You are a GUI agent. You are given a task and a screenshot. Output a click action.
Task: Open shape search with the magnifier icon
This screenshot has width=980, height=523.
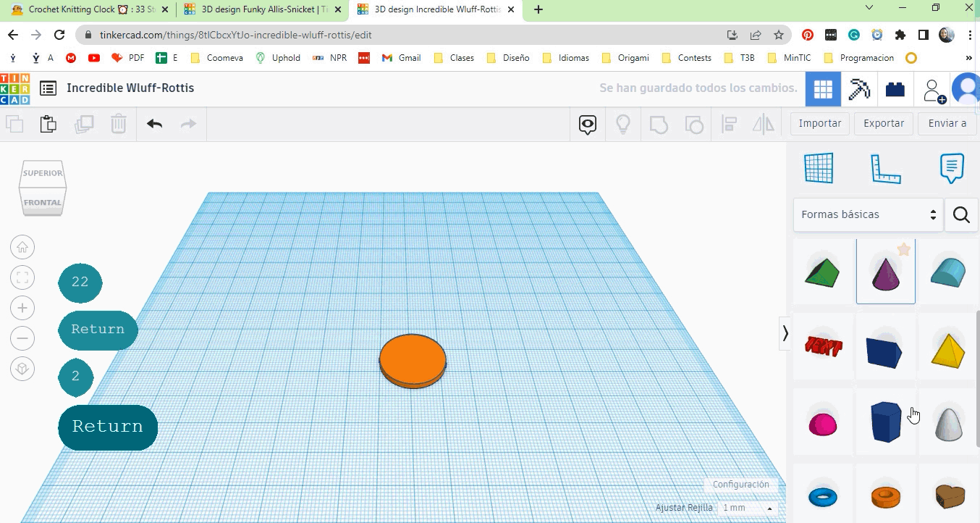point(960,214)
